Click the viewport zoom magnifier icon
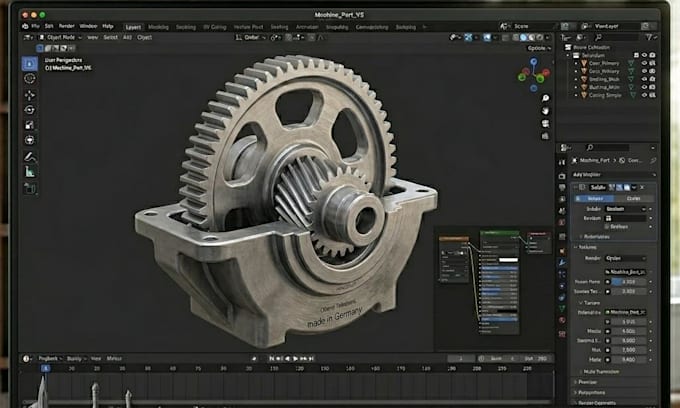680x408 pixels. pos(545,98)
